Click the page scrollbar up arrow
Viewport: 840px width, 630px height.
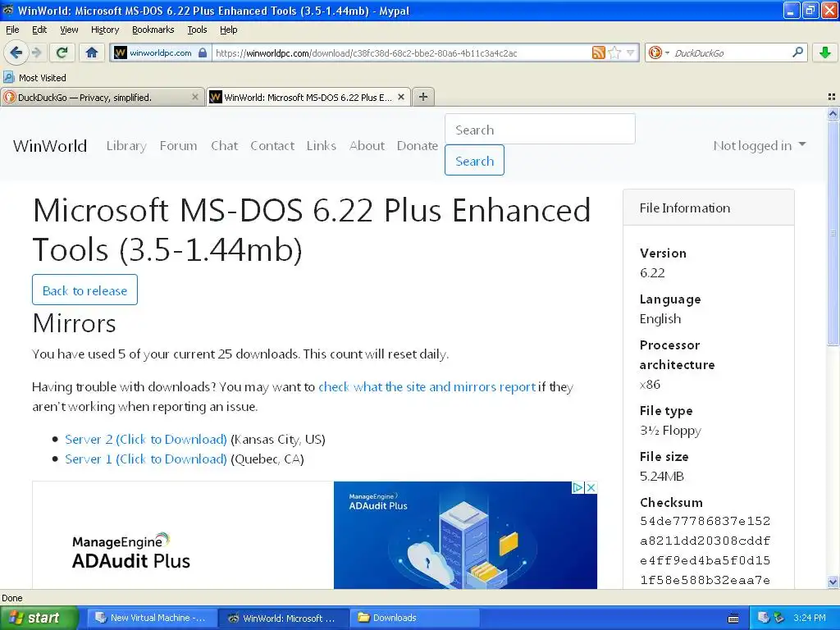(833, 113)
